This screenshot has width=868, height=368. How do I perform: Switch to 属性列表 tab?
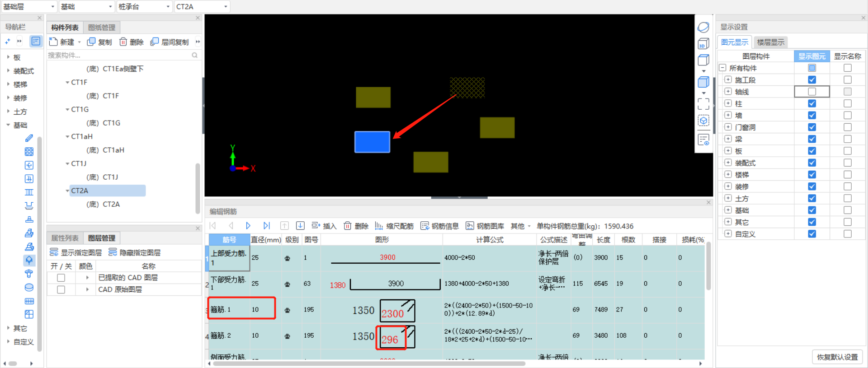pos(65,238)
